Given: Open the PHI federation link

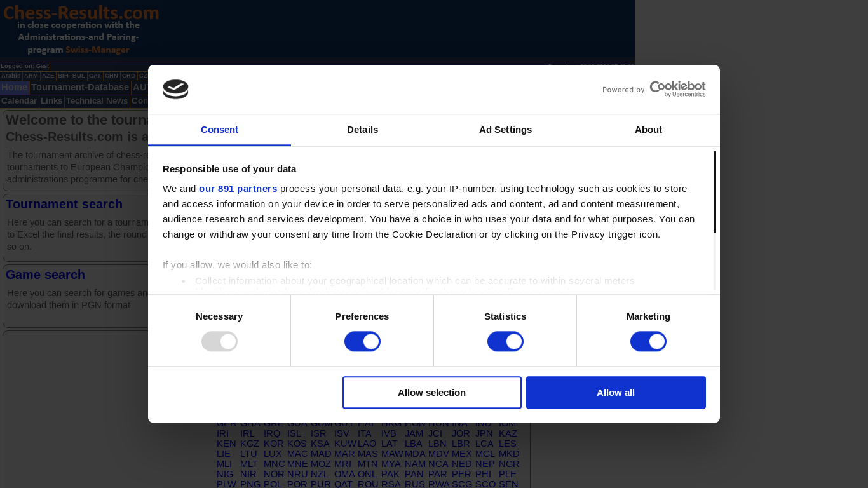Looking at the screenshot, I should click(483, 474).
